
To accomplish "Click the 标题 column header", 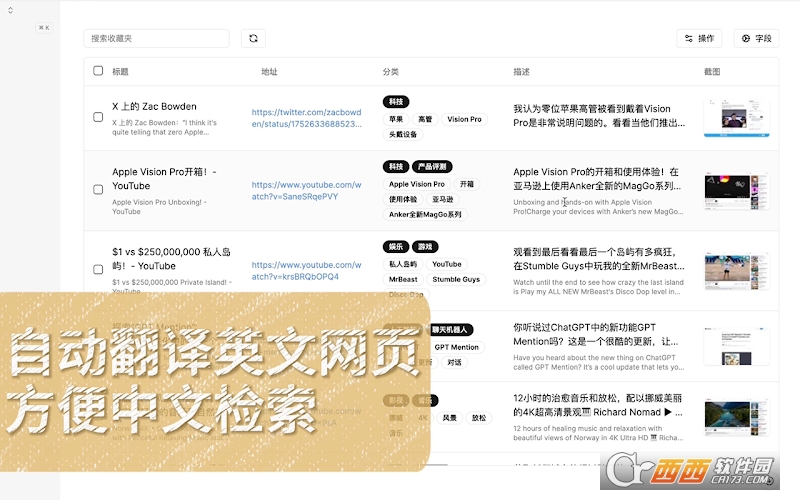I will [x=120, y=71].
